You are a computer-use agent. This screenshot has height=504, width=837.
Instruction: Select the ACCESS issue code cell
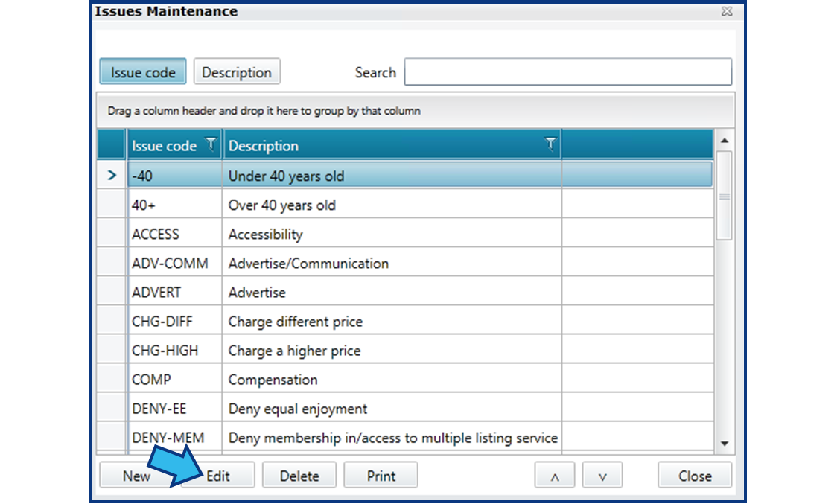(x=174, y=235)
